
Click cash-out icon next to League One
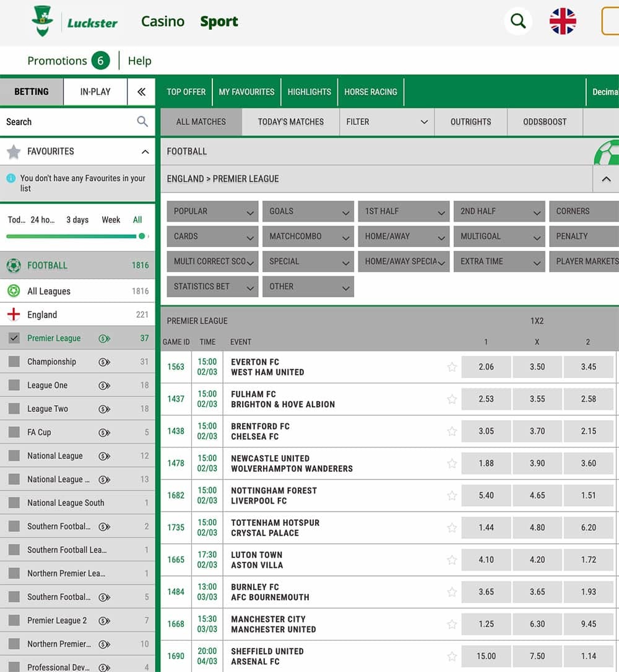[x=105, y=386]
